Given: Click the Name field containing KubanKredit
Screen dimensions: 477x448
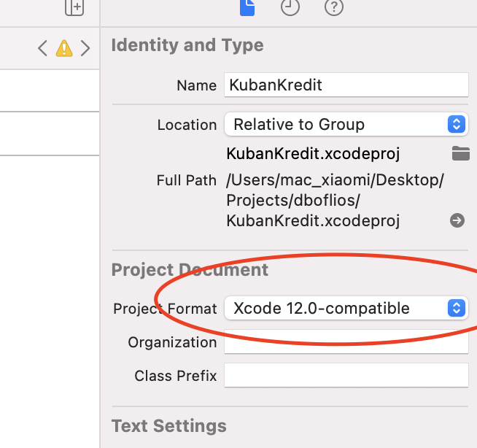Looking at the screenshot, I should tap(346, 85).
